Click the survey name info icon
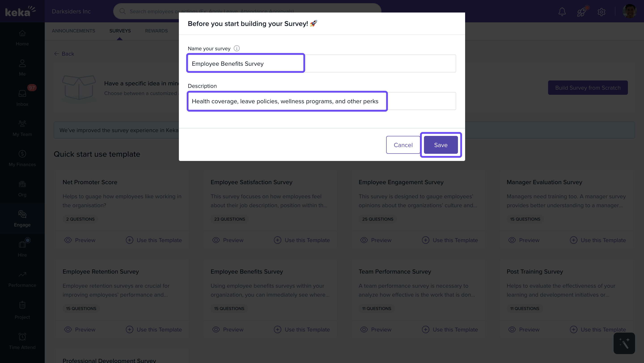The height and width of the screenshot is (363, 644). [x=237, y=48]
